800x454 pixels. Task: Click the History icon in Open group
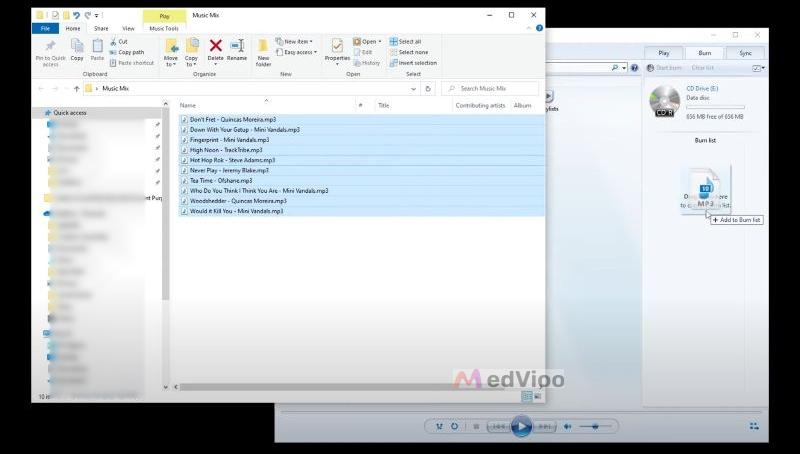(357, 63)
